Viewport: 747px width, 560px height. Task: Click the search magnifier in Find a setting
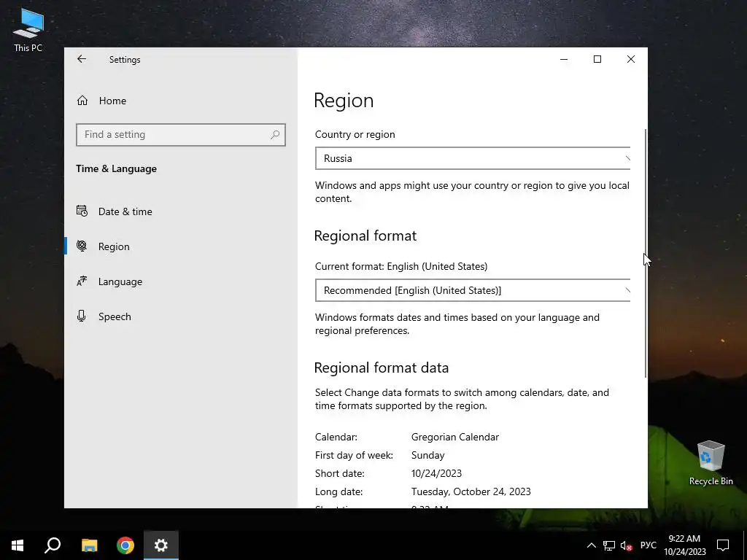(x=275, y=135)
